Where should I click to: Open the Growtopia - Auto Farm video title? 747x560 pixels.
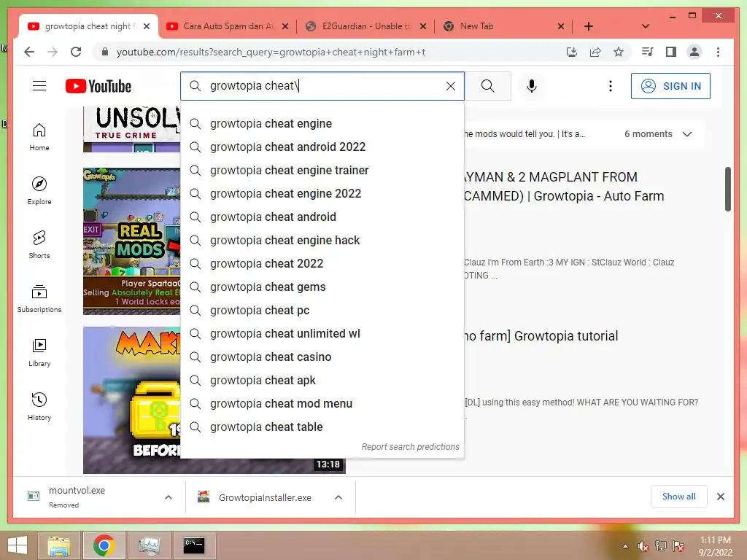tap(563, 187)
